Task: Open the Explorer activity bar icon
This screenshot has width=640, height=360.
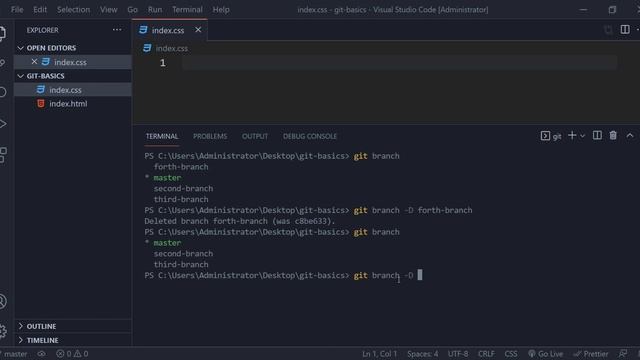Action: pyautogui.click(x=2, y=33)
